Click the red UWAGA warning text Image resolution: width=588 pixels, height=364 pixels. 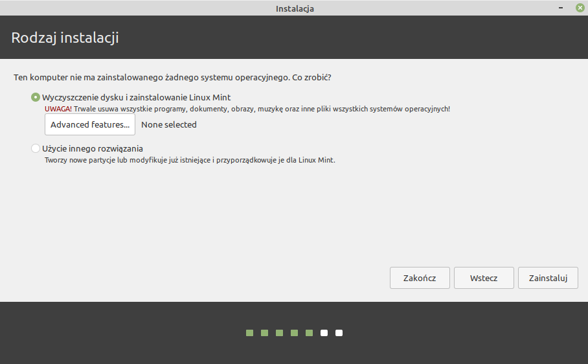tap(58, 109)
